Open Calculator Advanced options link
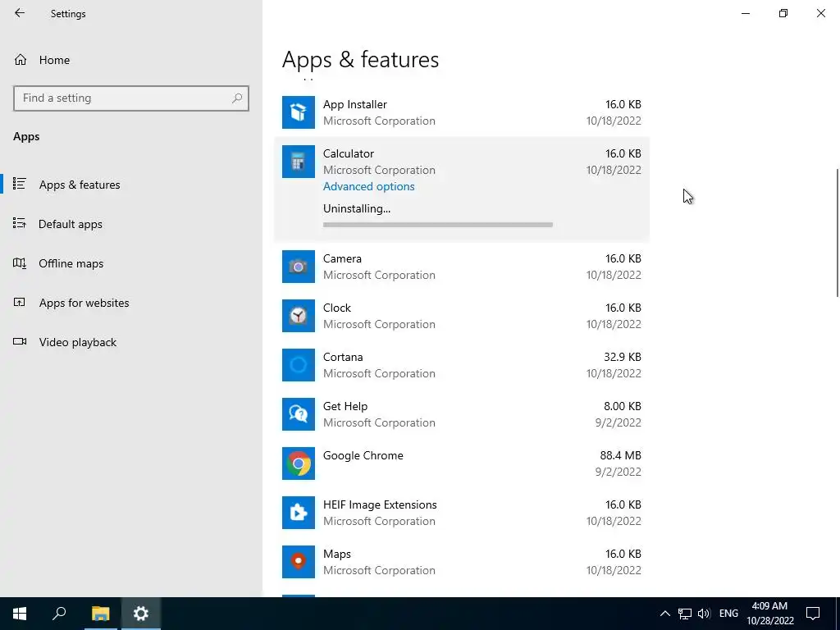This screenshot has width=840, height=630. pyautogui.click(x=368, y=186)
